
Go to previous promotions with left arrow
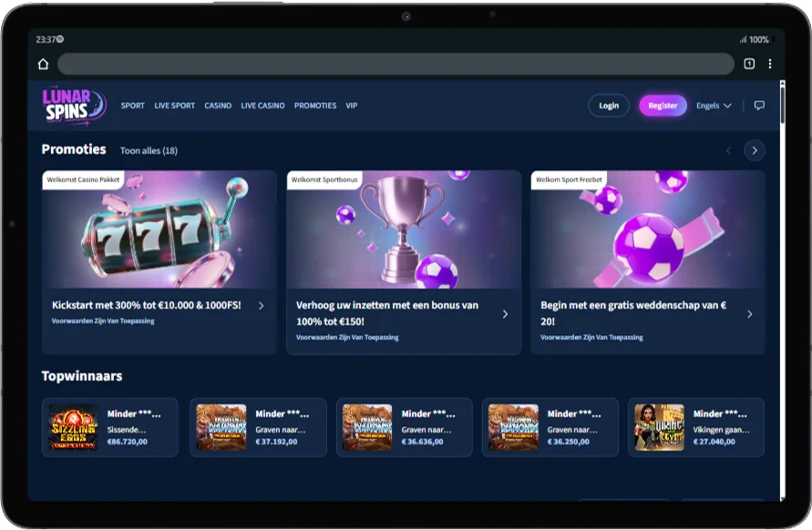pyautogui.click(x=728, y=150)
